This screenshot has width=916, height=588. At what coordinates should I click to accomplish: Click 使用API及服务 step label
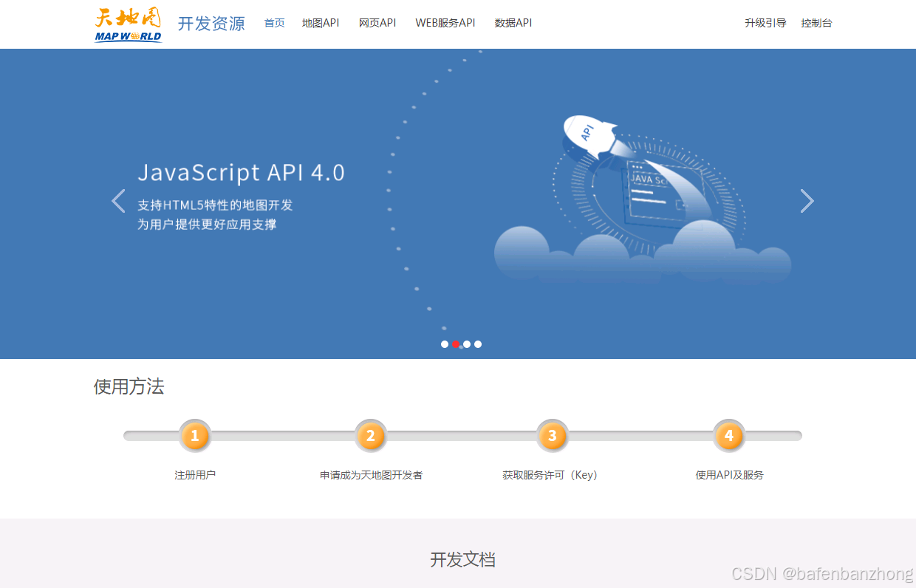coord(729,475)
